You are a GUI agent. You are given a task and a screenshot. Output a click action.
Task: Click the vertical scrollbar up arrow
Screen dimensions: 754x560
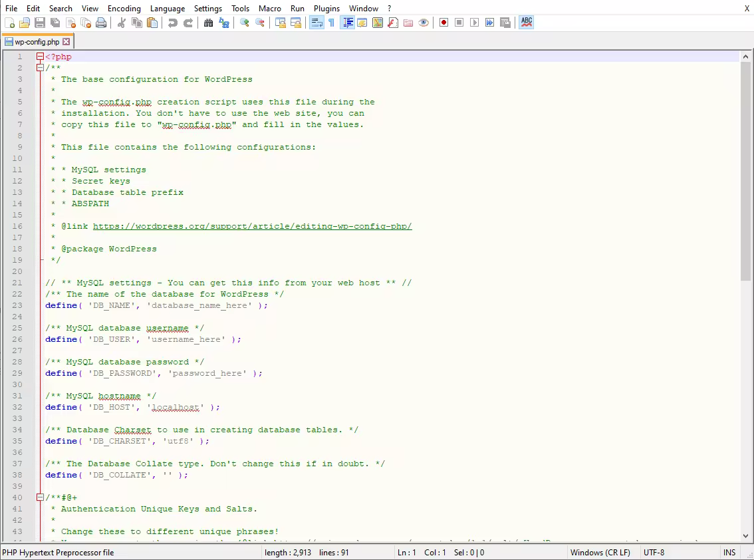[x=745, y=57]
